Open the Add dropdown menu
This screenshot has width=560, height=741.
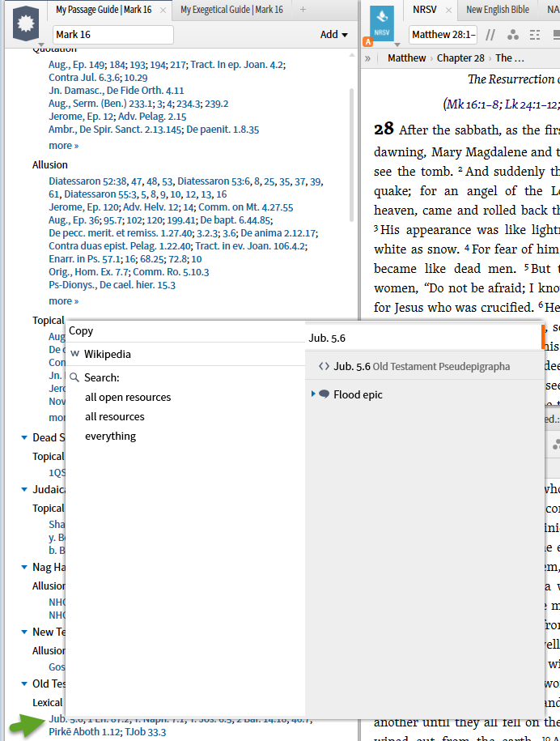click(334, 35)
